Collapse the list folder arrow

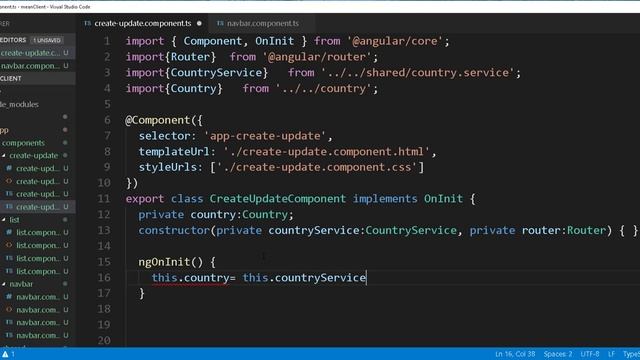pos(4,220)
